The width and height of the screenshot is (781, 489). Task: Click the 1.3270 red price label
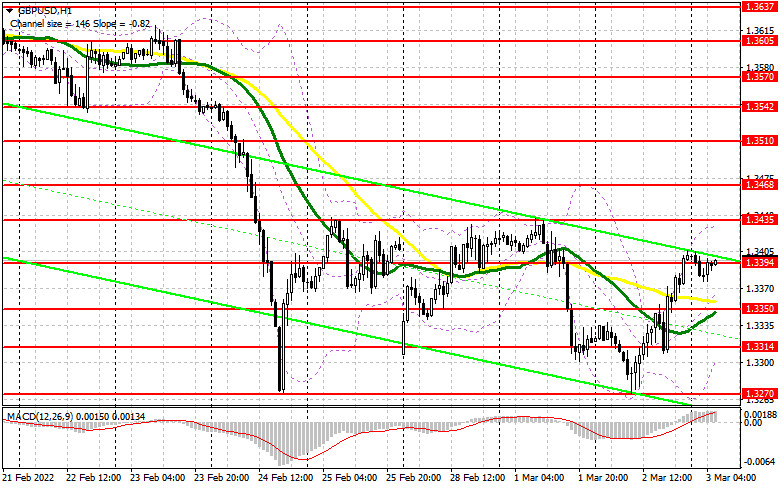pyautogui.click(x=759, y=393)
